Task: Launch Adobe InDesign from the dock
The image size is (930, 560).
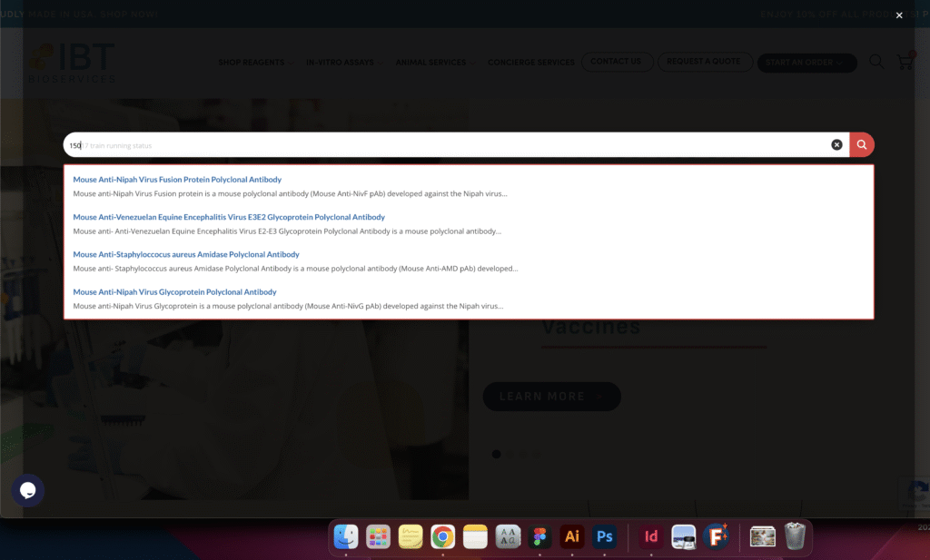Action: click(651, 537)
